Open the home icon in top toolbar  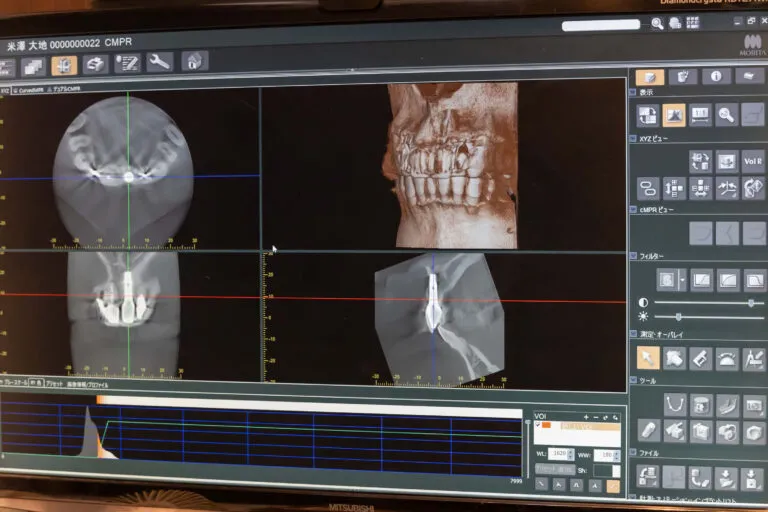pyautogui.click(x=195, y=61)
